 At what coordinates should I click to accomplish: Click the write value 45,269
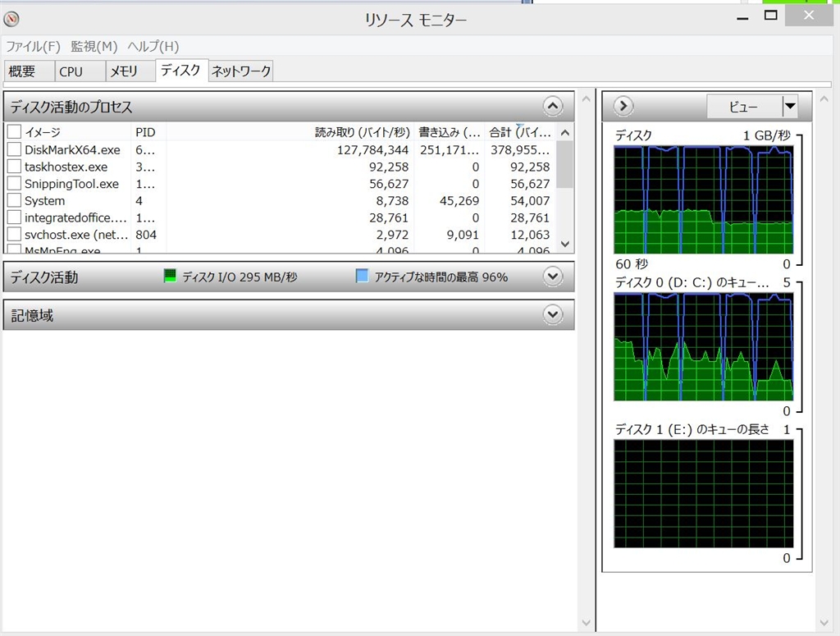(459, 201)
